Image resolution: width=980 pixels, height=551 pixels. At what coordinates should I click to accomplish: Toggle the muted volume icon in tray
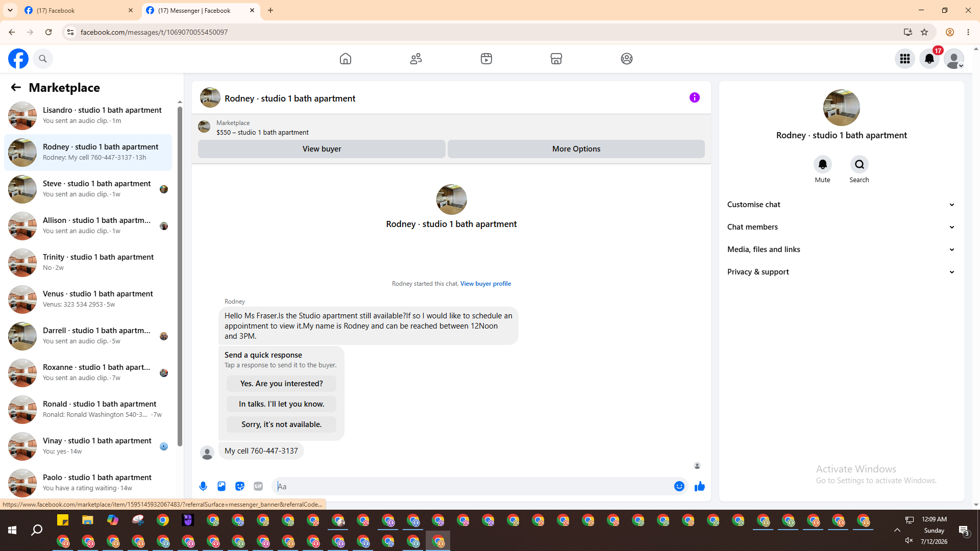(909, 540)
